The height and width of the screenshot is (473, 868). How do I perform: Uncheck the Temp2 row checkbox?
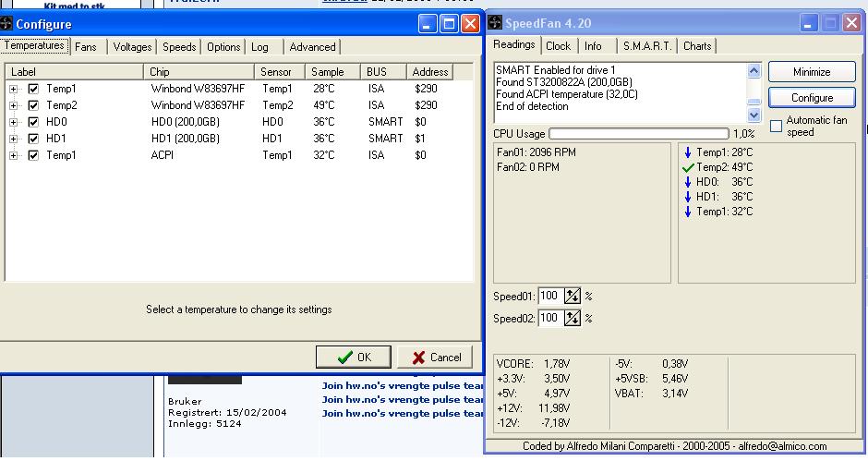pyautogui.click(x=33, y=105)
